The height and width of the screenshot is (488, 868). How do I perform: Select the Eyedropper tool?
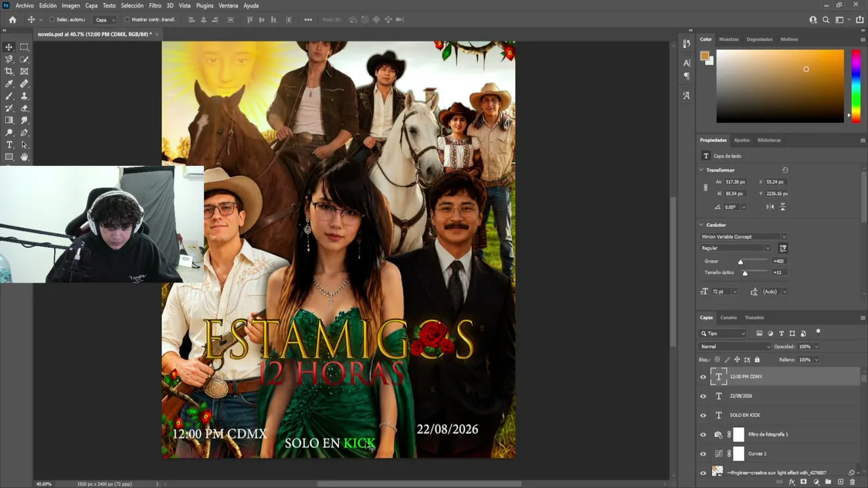9,84
